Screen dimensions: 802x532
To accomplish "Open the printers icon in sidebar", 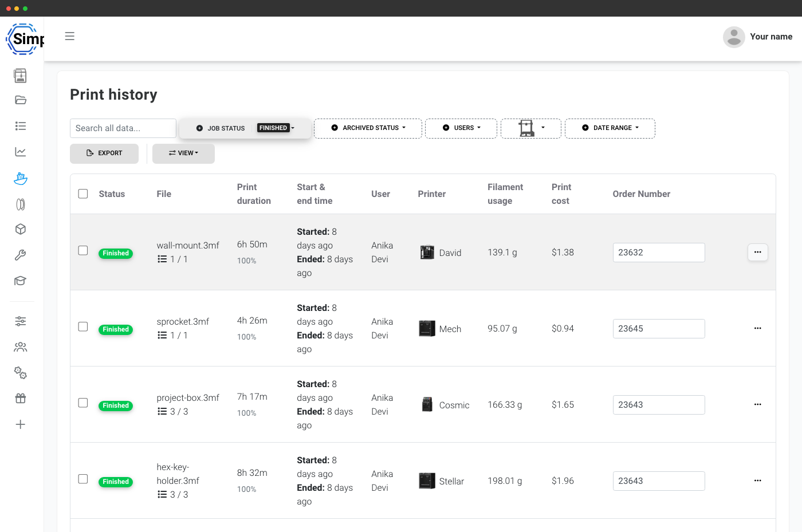I will tap(21, 76).
